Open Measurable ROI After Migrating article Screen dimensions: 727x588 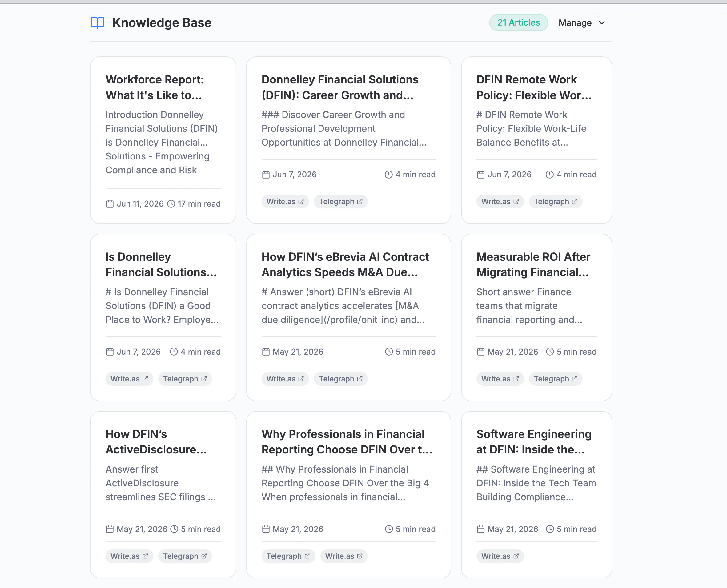[x=533, y=264]
